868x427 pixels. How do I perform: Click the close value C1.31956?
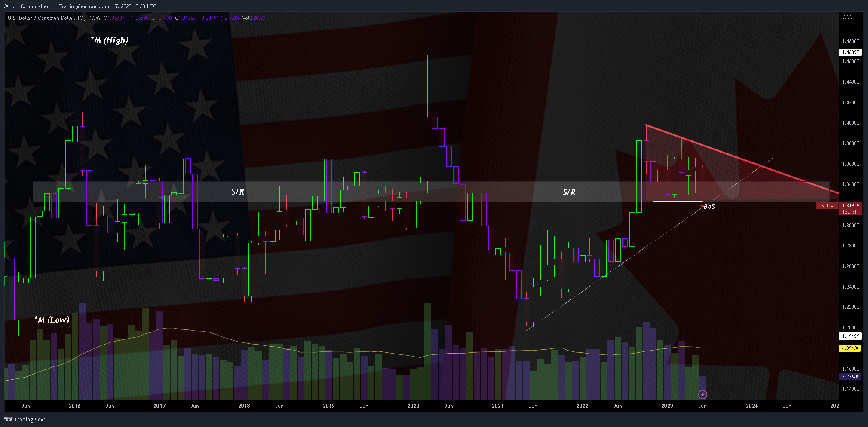click(185, 18)
